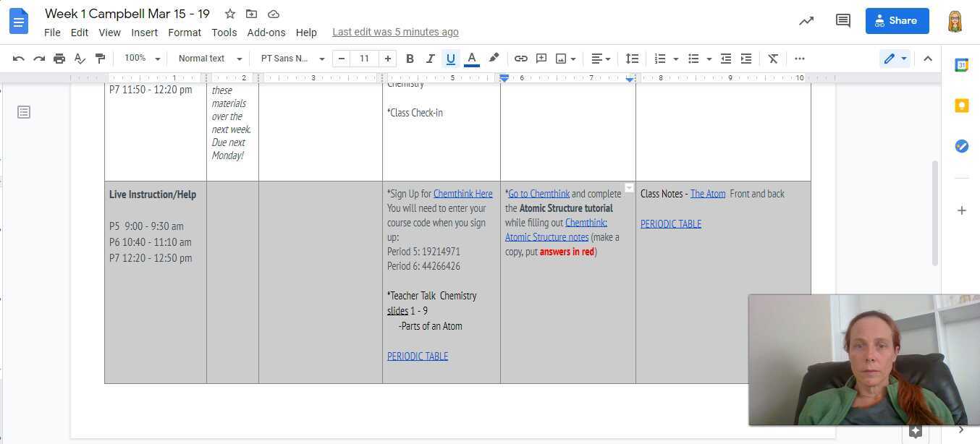Star the document title
This screenshot has width=980, height=444.
click(230, 14)
